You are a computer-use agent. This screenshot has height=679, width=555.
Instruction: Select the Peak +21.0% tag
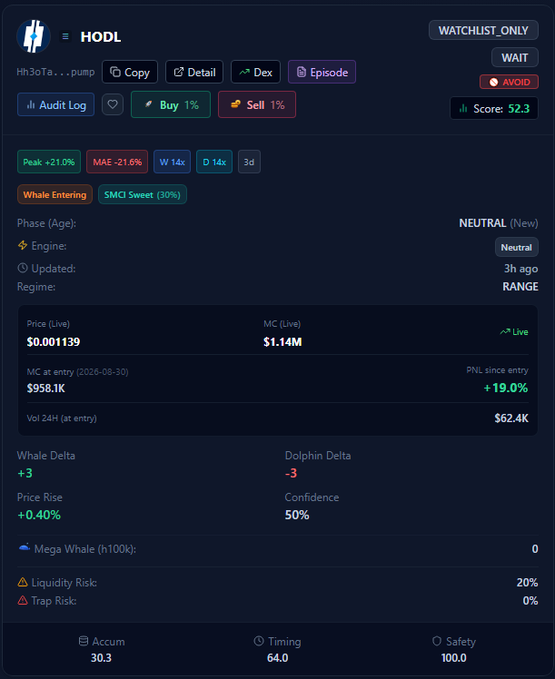pos(49,162)
